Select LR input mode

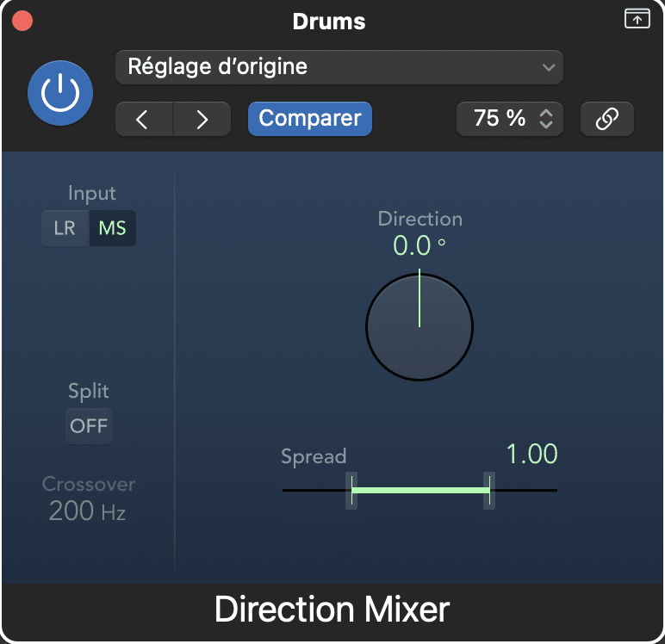65,228
